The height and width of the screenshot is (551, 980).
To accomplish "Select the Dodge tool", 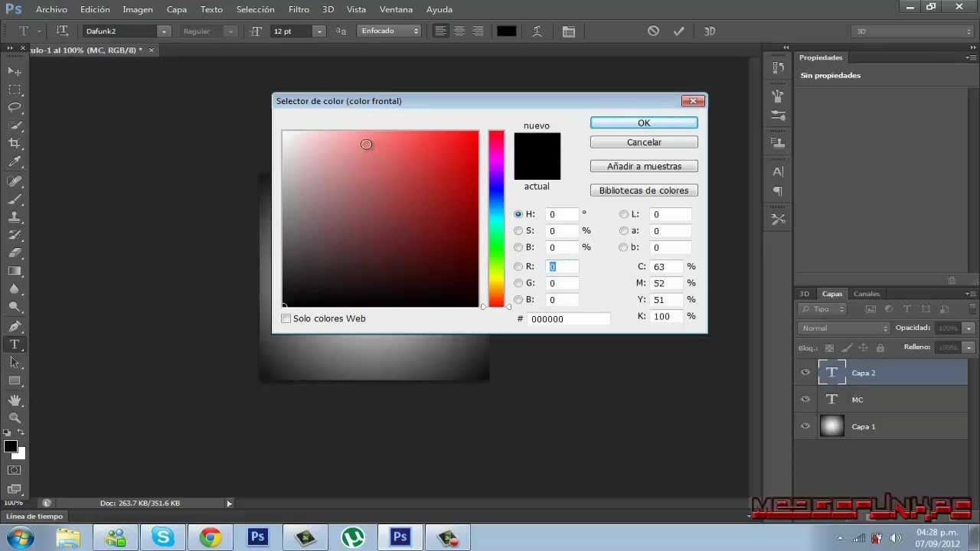I will point(15,308).
